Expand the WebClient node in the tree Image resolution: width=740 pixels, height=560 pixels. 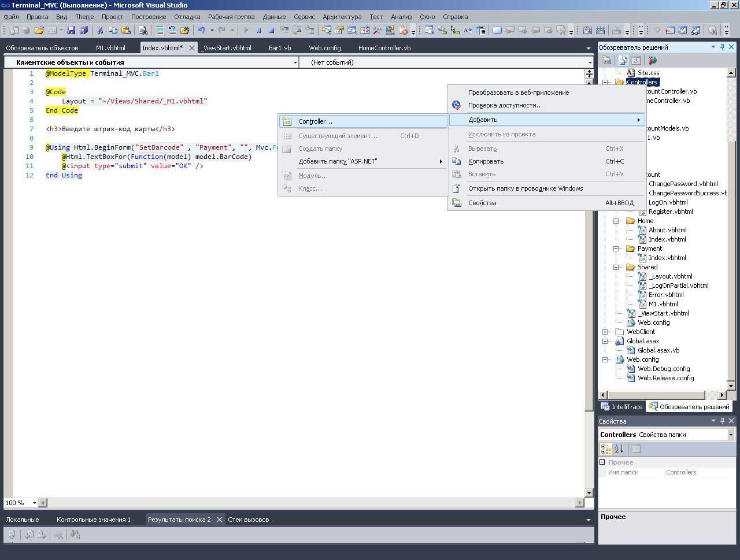[x=605, y=332]
